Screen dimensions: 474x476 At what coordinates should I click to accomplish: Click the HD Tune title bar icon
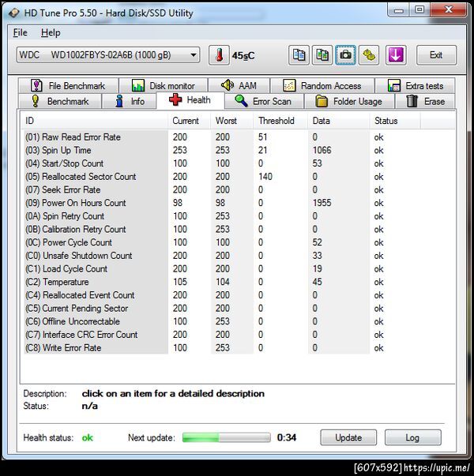(13, 13)
